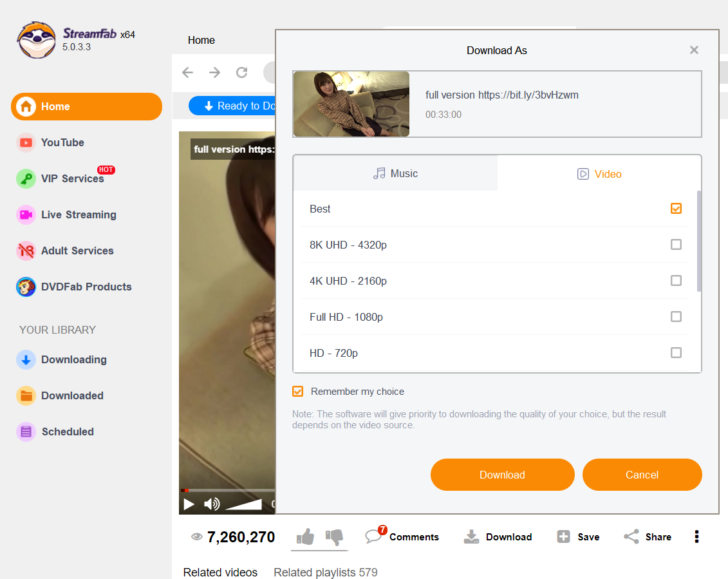Check the Full HD - 1080p option

click(x=676, y=316)
